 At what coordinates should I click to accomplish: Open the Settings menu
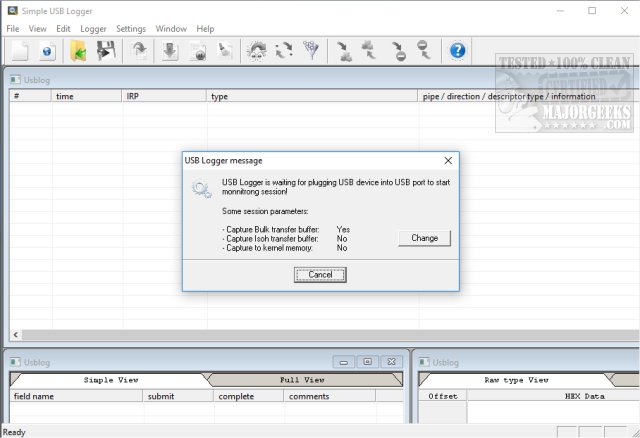tap(131, 29)
